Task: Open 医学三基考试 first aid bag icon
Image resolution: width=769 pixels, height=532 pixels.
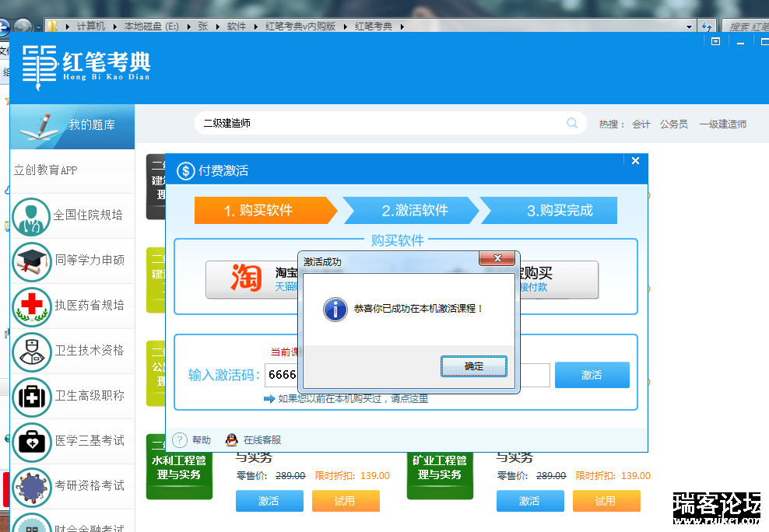Action: 31,442
